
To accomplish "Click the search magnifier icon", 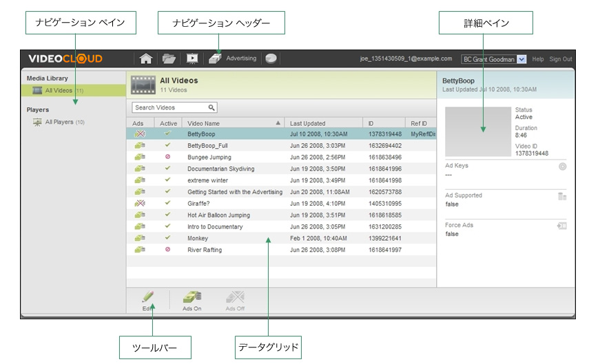I will (x=211, y=108).
